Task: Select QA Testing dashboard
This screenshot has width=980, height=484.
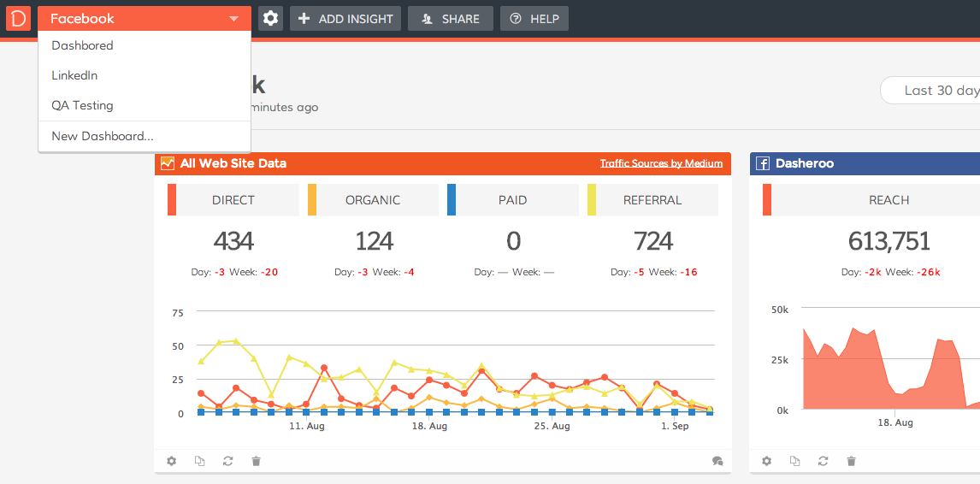Action: point(145,106)
